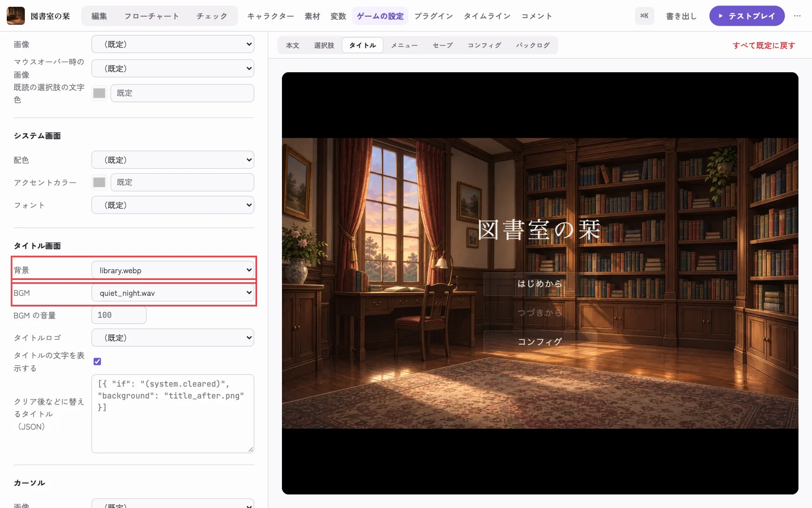The height and width of the screenshot is (508, 812).
Task: Click the アクセントカラー color swatch
Action: 99,182
